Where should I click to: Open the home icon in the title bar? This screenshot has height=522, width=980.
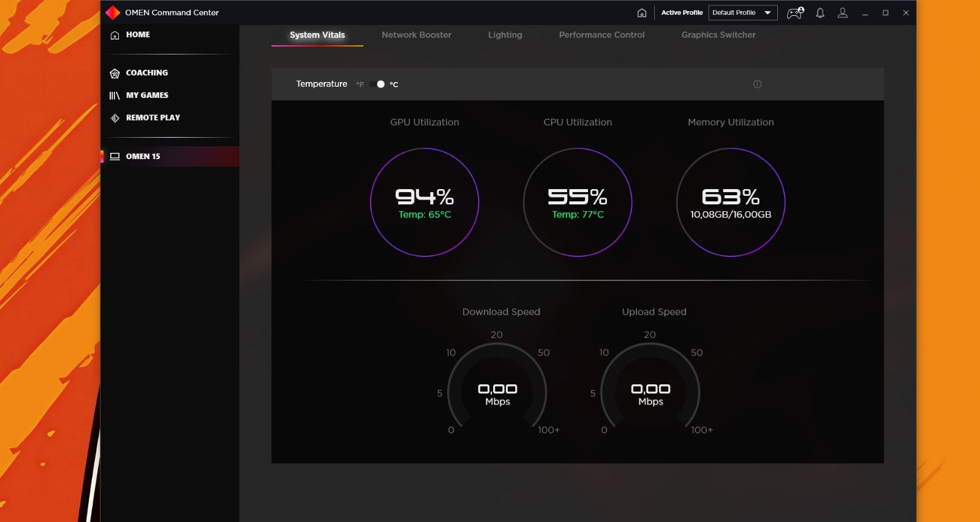coord(642,13)
